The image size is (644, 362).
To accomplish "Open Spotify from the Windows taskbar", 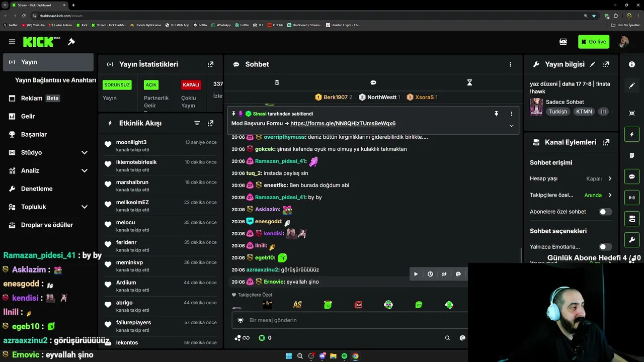I will click(x=344, y=356).
